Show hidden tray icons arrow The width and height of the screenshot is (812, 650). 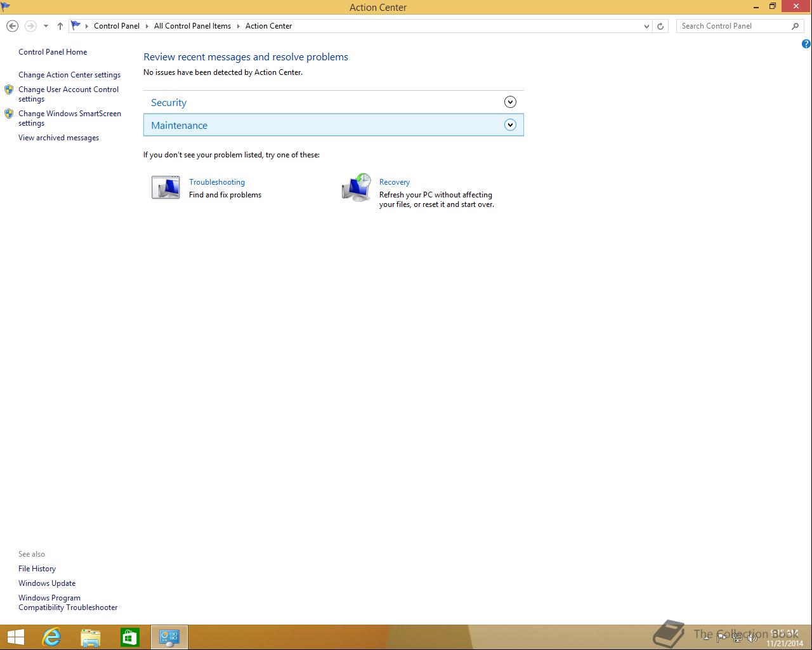point(706,638)
